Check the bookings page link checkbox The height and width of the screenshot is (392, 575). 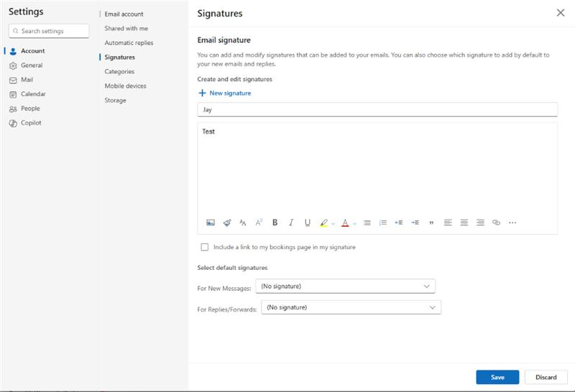tap(205, 247)
